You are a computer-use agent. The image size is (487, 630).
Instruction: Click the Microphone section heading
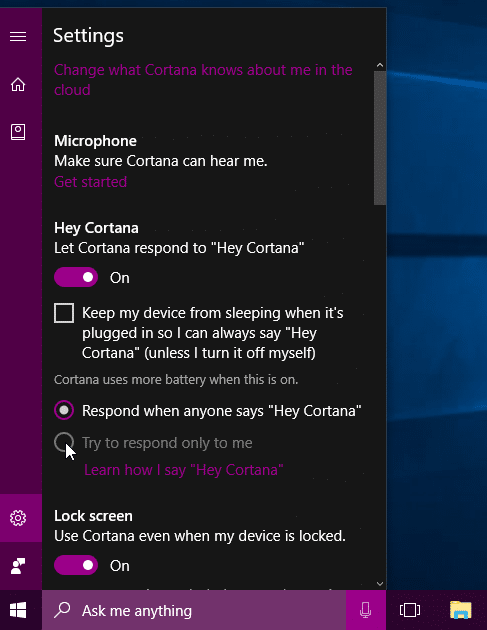pyautogui.click(x=95, y=141)
